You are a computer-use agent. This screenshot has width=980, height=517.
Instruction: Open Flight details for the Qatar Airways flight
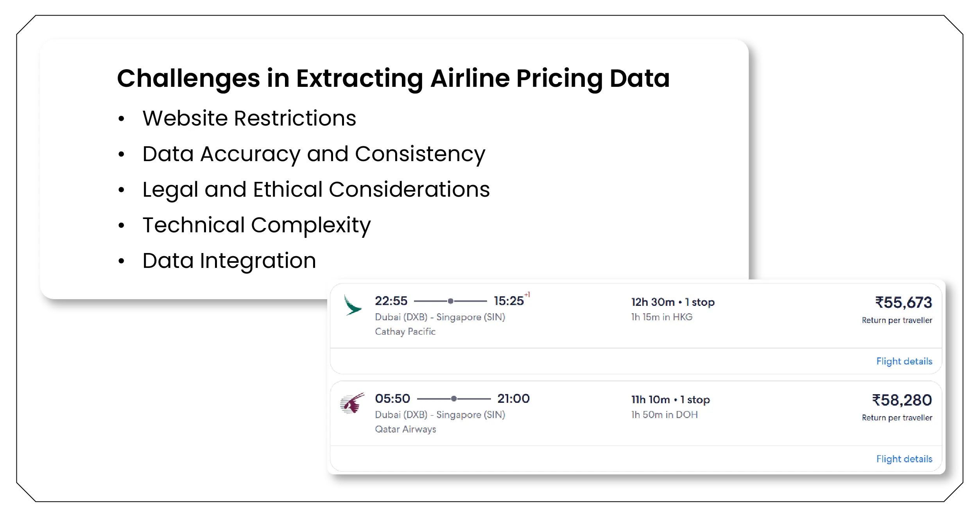pos(905,459)
